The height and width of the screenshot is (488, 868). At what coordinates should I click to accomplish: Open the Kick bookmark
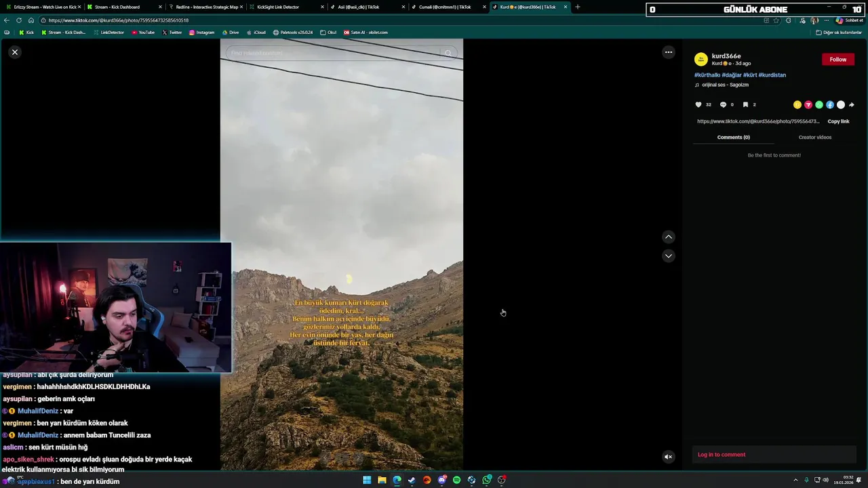26,33
